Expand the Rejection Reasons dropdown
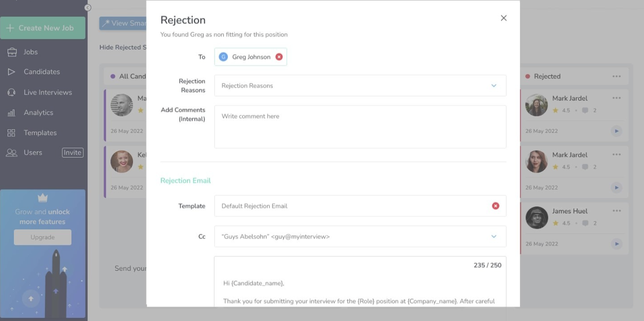 [493, 86]
